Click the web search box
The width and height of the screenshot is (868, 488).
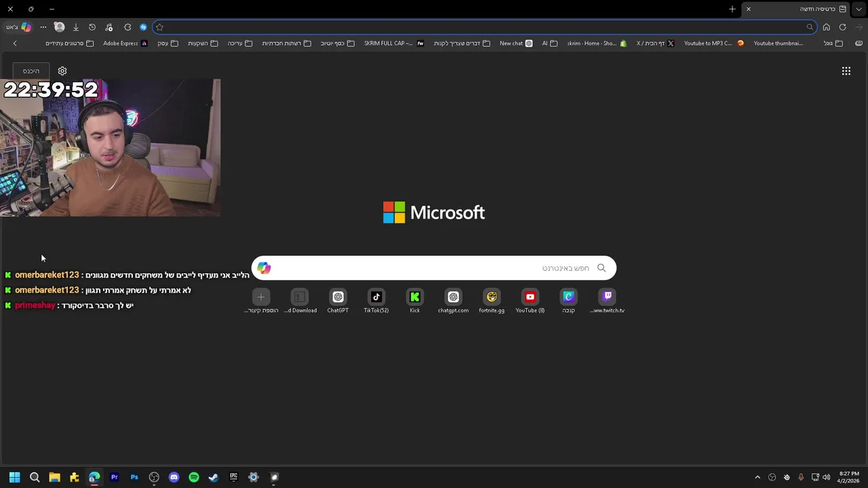click(434, 268)
